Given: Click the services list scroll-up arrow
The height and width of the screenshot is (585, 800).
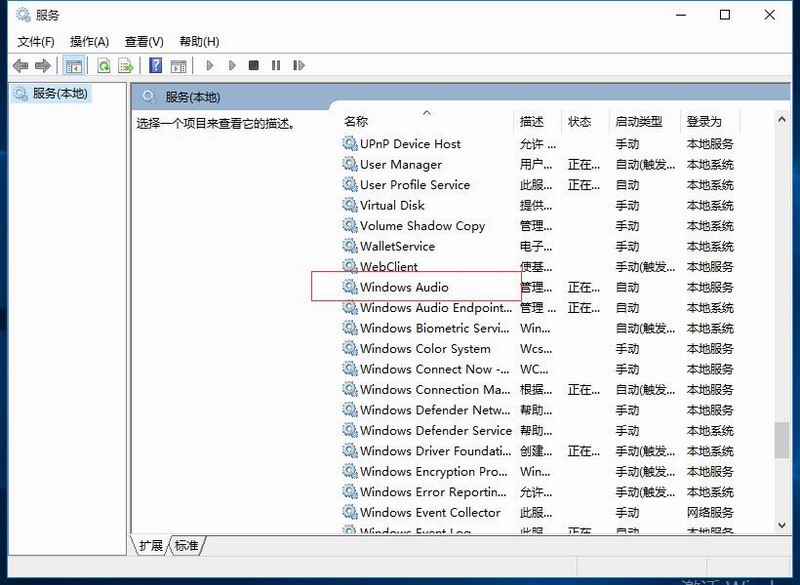Looking at the screenshot, I should click(781, 119).
